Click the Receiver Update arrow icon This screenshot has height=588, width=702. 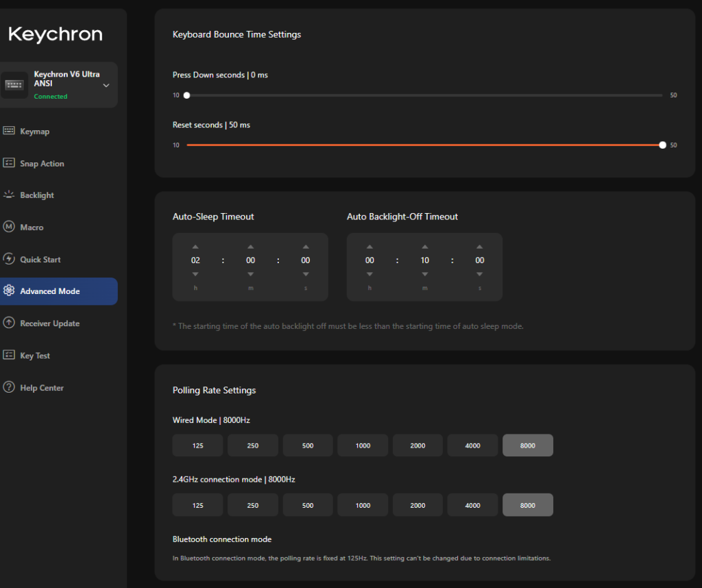(9, 323)
